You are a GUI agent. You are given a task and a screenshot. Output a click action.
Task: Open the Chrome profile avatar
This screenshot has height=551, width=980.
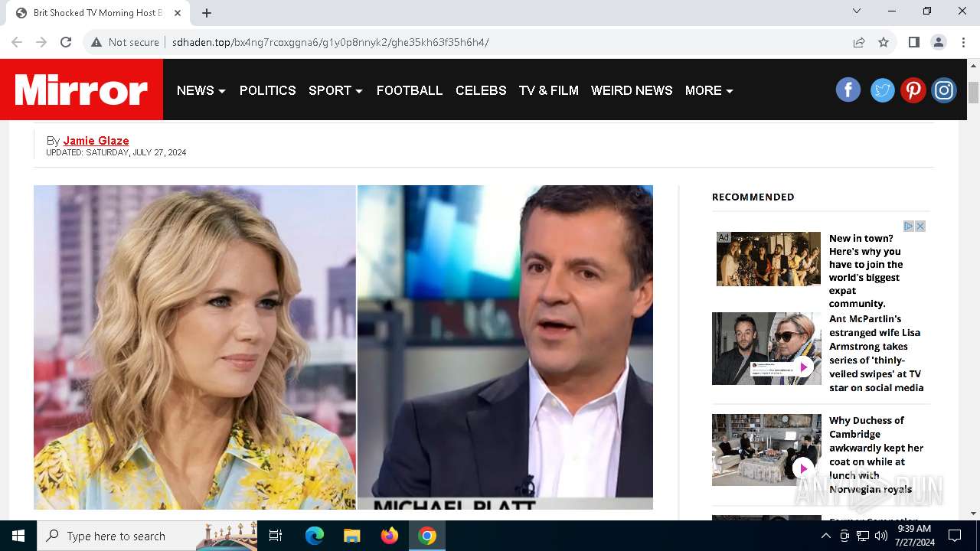[938, 42]
